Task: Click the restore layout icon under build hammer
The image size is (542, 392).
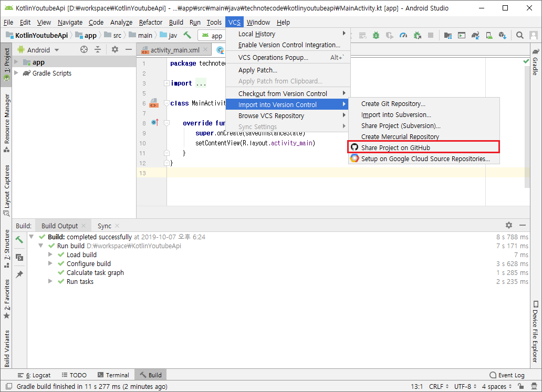Action: (x=19, y=257)
